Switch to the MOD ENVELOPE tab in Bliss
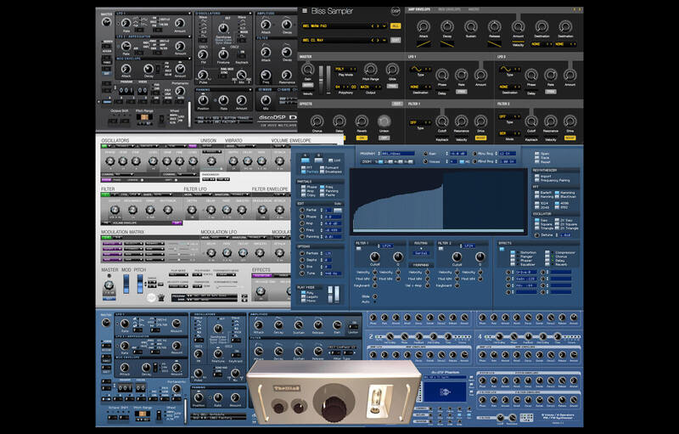 tap(449, 10)
